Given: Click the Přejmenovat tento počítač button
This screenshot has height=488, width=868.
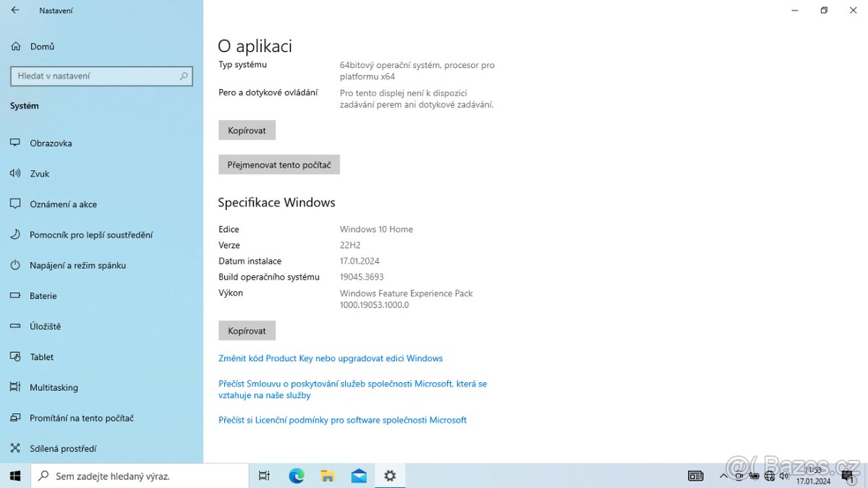Looking at the screenshot, I should tap(278, 165).
